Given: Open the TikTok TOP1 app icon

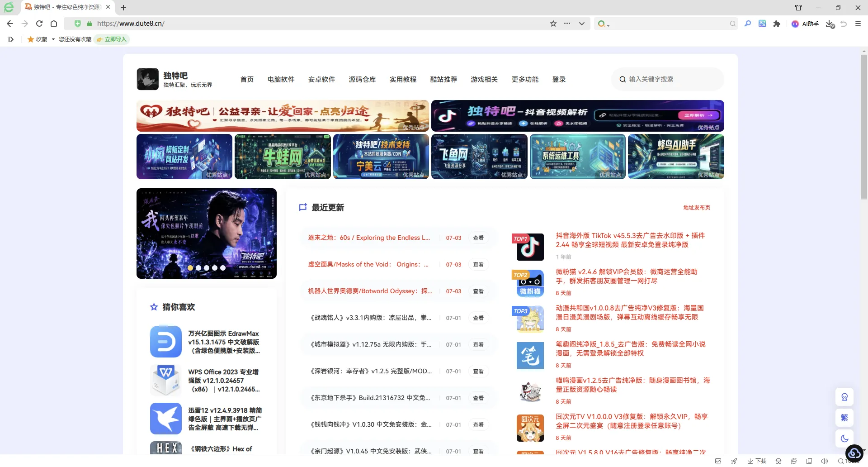Looking at the screenshot, I should (x=530, y=247).
